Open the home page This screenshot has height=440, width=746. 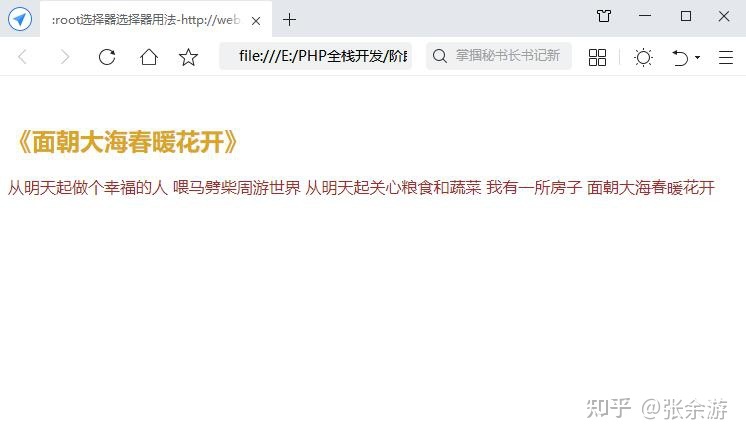(x=149, y=57)
